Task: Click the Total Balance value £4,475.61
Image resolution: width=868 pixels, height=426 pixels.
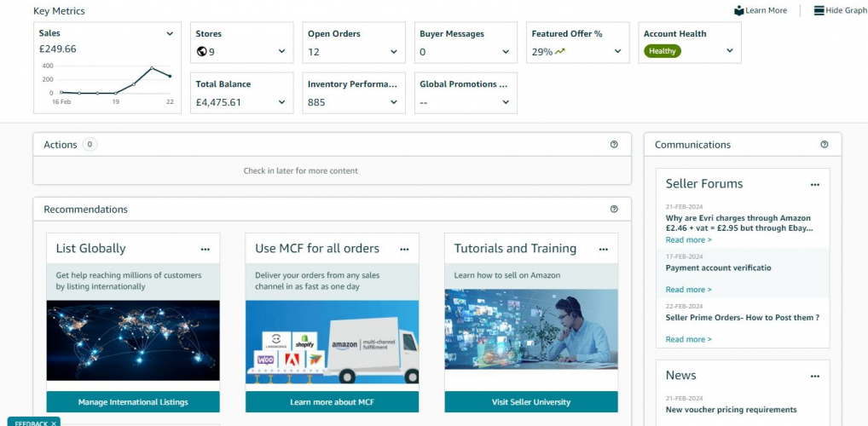Action: click(218, 102)
